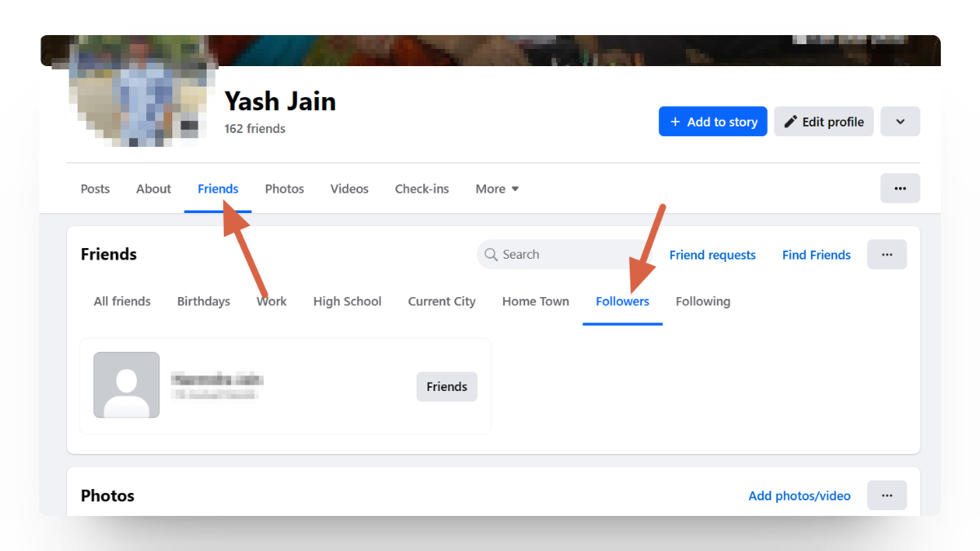Open the Home Town filter
Screen dimensions: 980x551
click(x=535, y=301)
